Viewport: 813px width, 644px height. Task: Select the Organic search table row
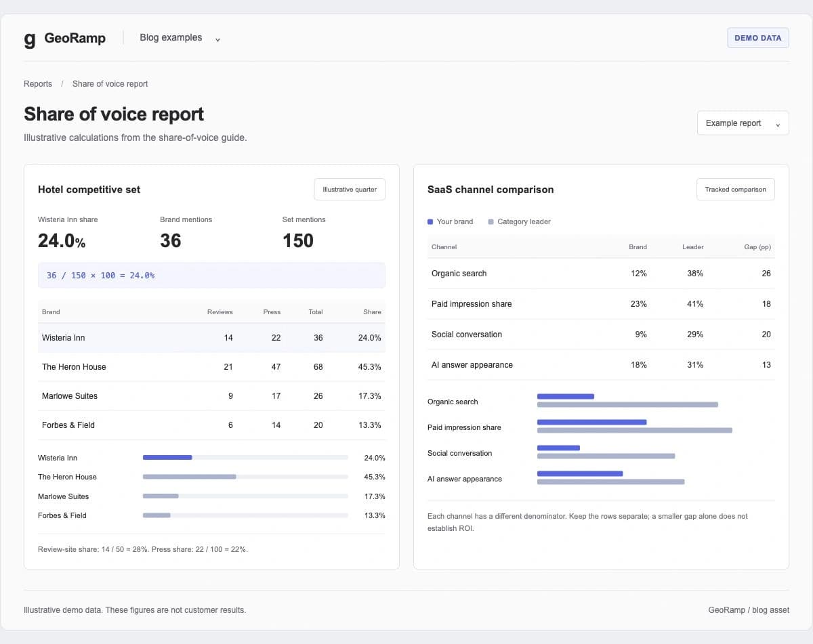pyautogui.click(x=601, y=274)
